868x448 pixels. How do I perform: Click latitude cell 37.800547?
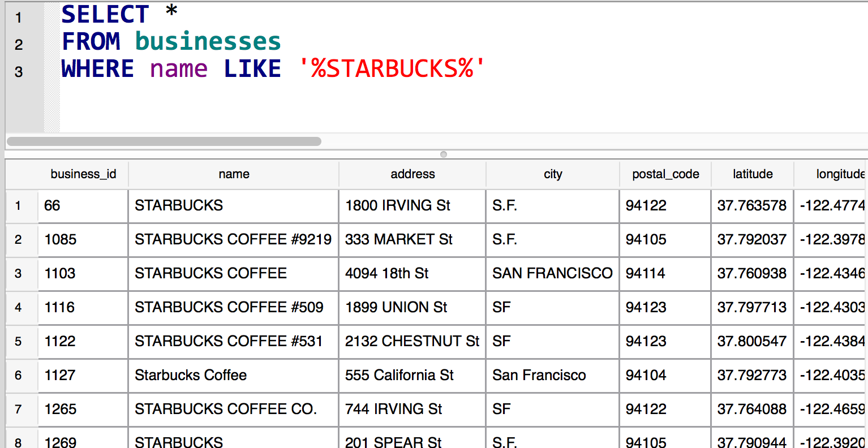pyautogui.click(x=753, y=342)
